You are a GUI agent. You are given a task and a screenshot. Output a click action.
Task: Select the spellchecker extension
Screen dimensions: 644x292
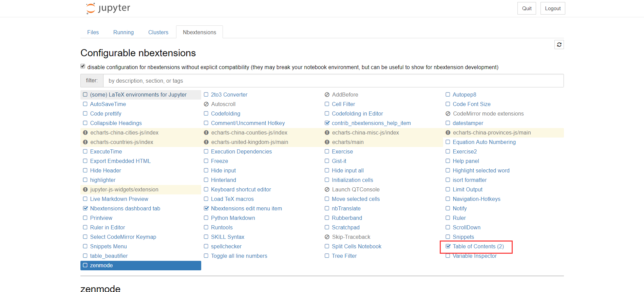click(226, 247)
